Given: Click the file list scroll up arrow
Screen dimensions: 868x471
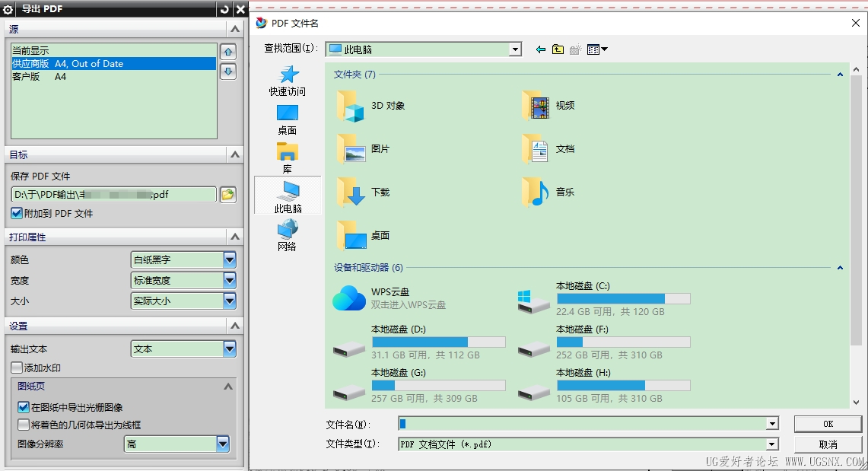Looking at the screenshot, I should (x=856, y=70).
